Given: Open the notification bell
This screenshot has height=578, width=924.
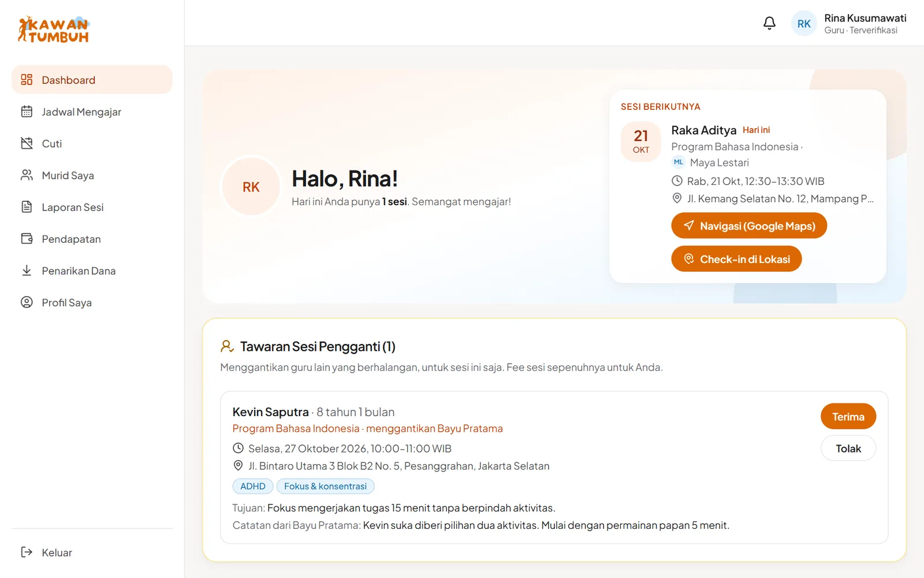Looking at the screenshot, I should (769, 23).
